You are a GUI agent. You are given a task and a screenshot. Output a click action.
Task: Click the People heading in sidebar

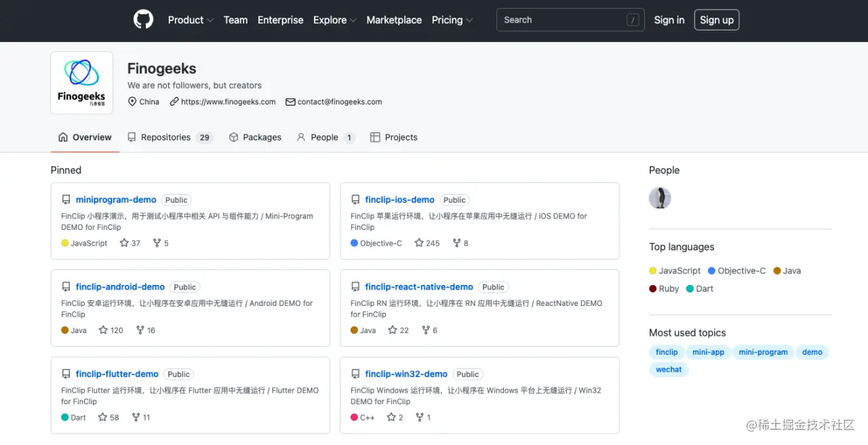pyautogui.click(x=664, y=170)
